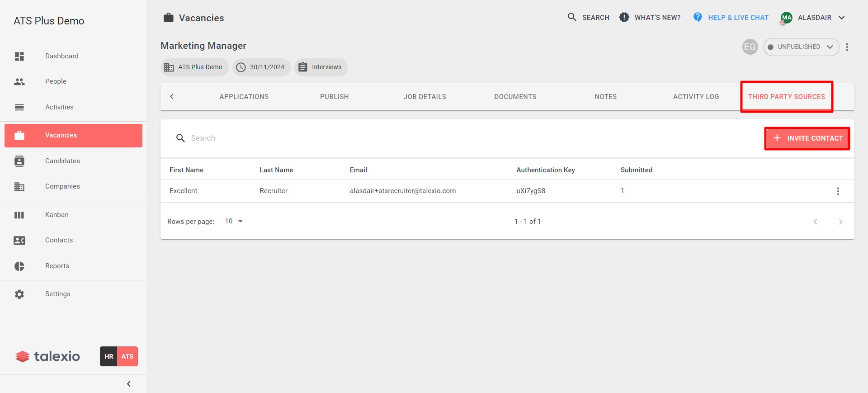This screenshot has width=868, height=393.
Task: Open People in the sidebar
Action: pos(73,82)
